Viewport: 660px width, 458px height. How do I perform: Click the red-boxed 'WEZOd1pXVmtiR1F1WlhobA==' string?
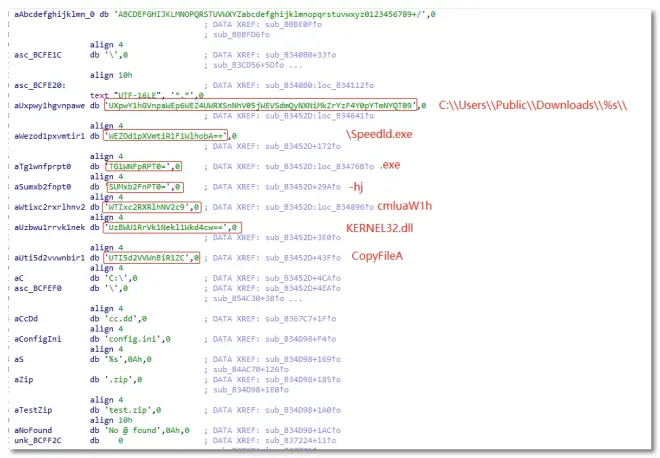coord(167,135)
